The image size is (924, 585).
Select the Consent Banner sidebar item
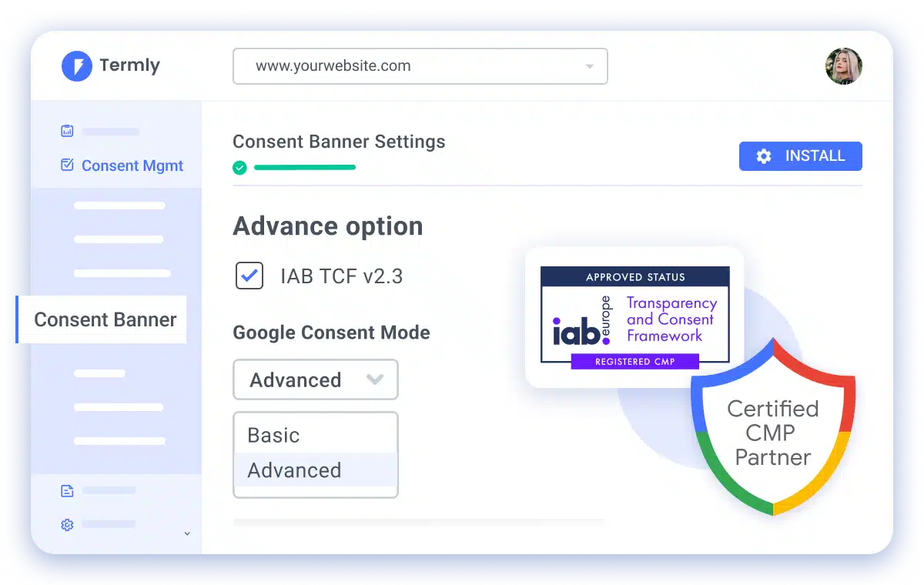(101, 319)
